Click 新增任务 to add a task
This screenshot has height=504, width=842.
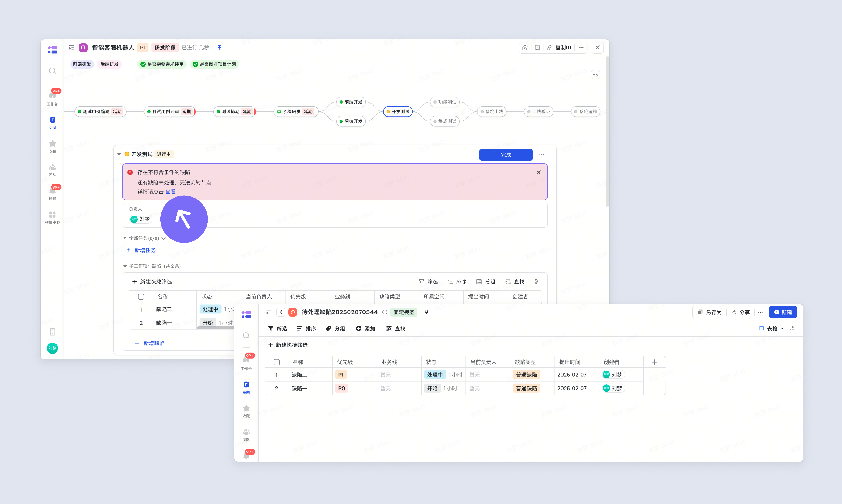point(141,250)
